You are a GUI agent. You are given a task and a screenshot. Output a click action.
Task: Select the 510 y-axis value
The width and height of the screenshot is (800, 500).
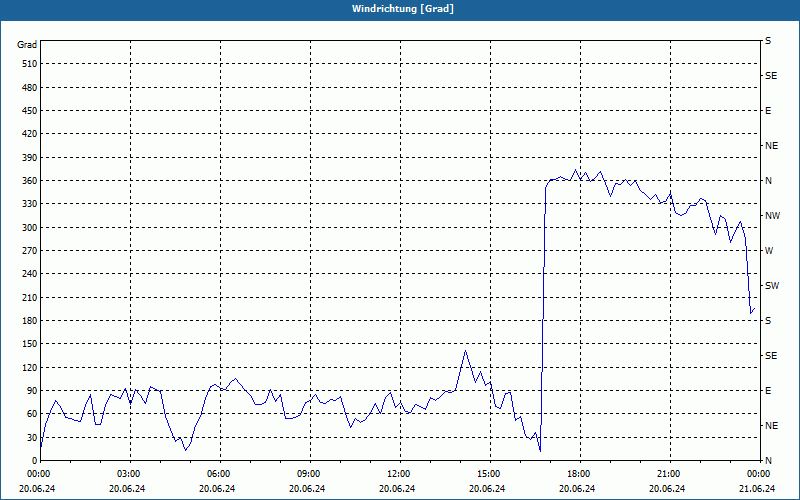[x=30, y=64]
